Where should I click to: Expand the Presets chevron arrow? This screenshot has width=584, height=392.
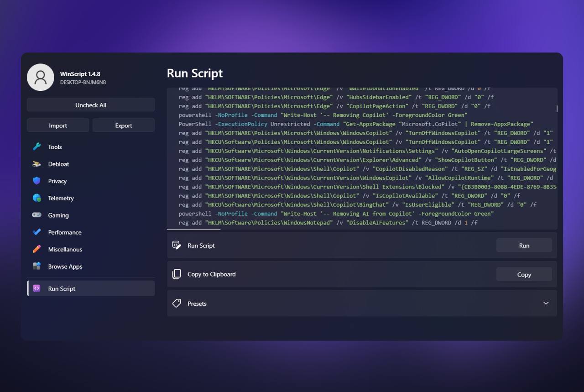[x=546, y=303]
